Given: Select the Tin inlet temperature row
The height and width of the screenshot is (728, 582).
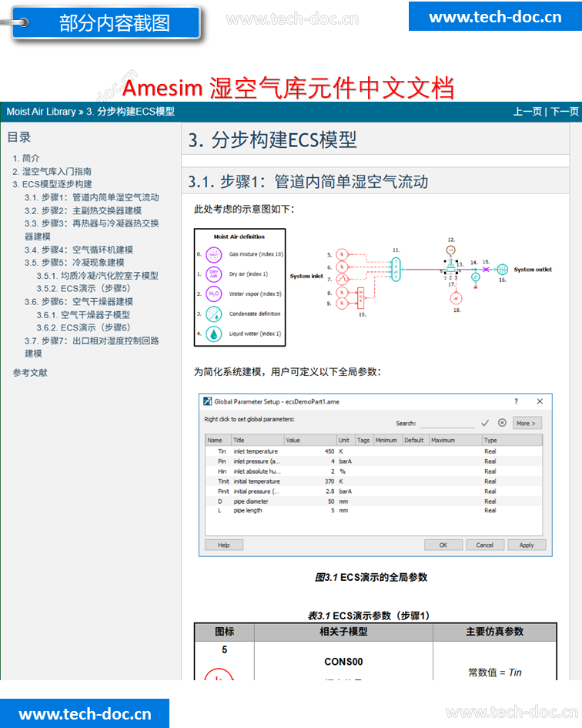Looking at the screenshot, I should click(x=373, y=451).
